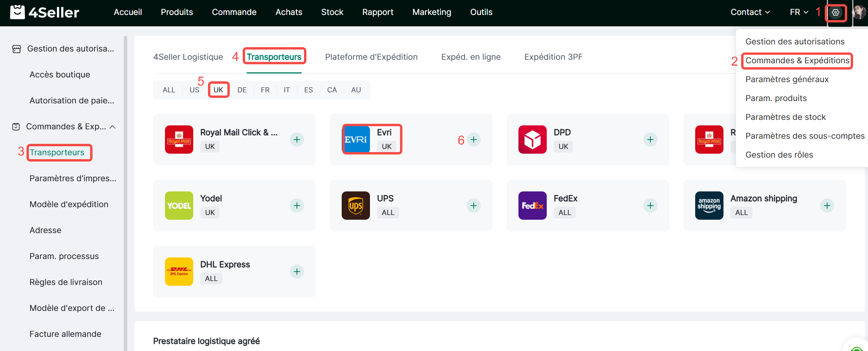The image size is (868, 351).
Task: Collapse the Commandes & Exp... sidebar section
Action: click(113, 127)
